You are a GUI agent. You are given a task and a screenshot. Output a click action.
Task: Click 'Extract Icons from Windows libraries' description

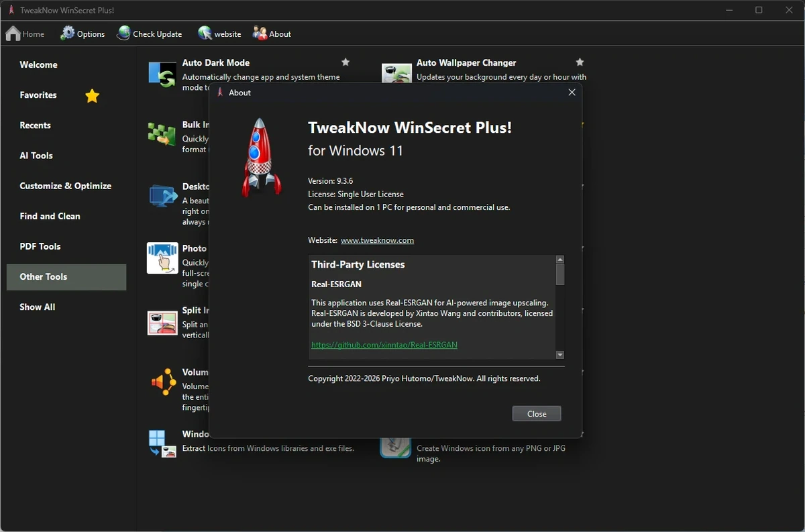(x=268, y=448)
